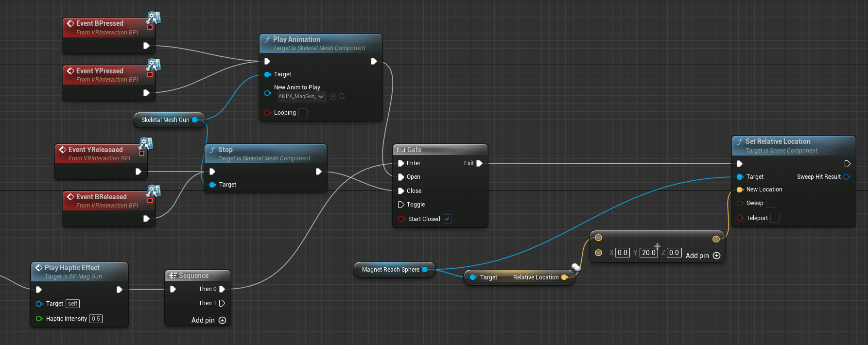This screenshot has height=345, width=868.
Task: Click Sequence Then 0 output pin
Action: coord(222,289)
